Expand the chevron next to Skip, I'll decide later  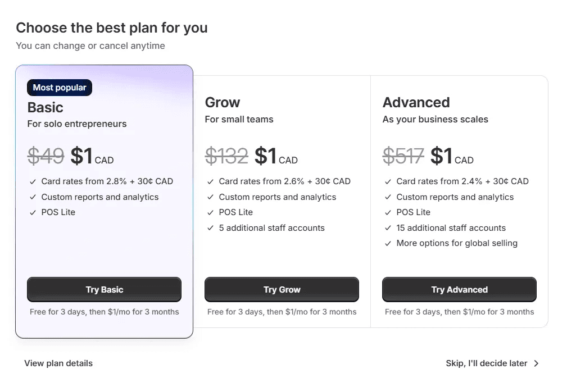click(x=536, y=363)
